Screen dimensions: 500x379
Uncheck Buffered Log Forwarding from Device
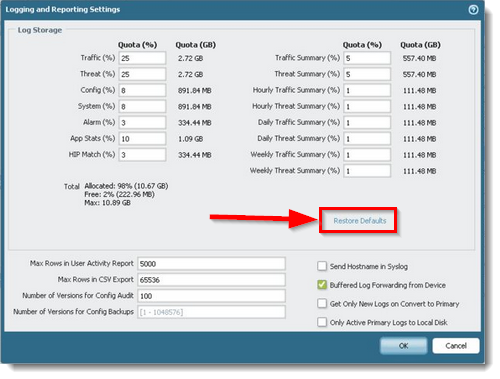(322, 285)
